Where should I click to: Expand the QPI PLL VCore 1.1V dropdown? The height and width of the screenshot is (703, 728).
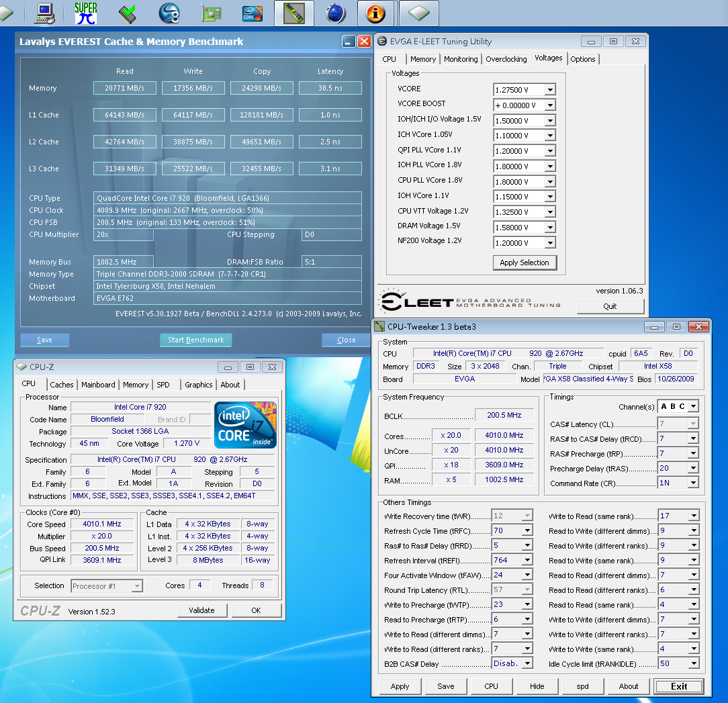(550, 151)
